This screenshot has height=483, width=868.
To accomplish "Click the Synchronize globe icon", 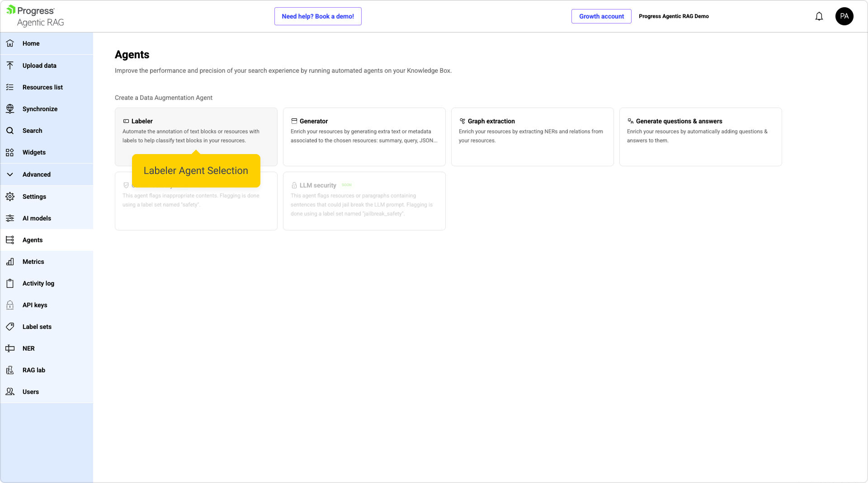I will point(10,109).
